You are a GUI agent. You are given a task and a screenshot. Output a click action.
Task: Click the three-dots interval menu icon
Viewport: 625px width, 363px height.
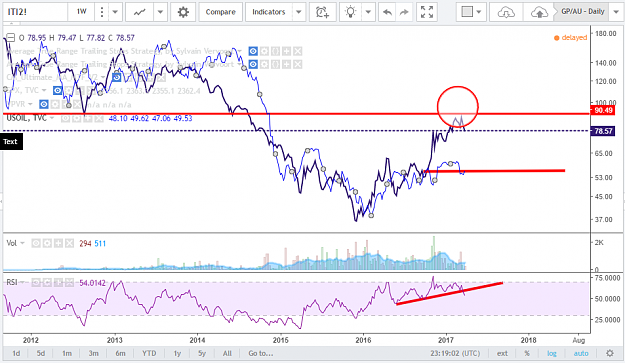(x=102, y=12)
